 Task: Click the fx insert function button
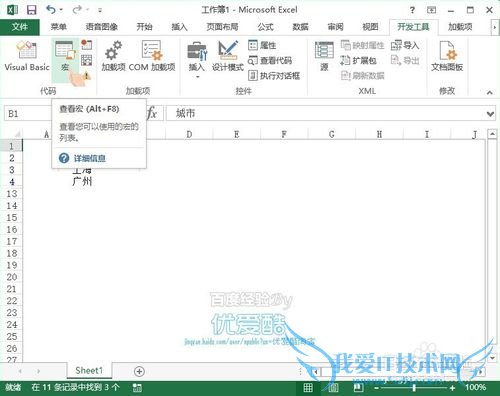[x=152, y=113]
